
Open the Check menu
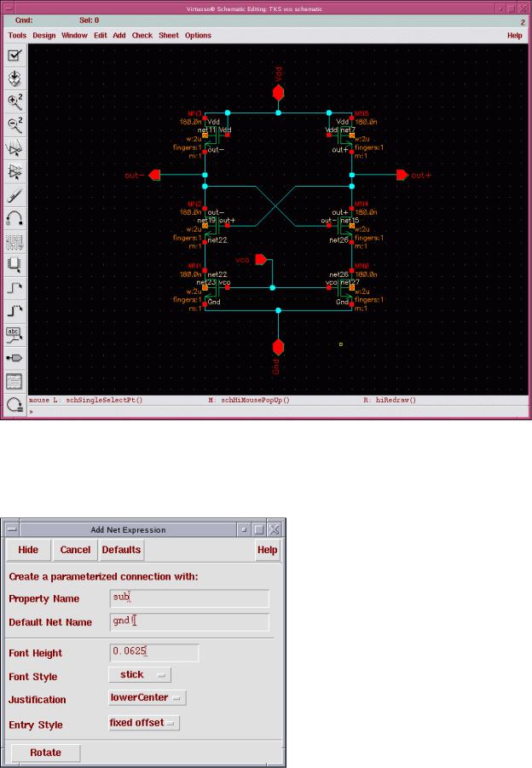click(x=142, y=35)
